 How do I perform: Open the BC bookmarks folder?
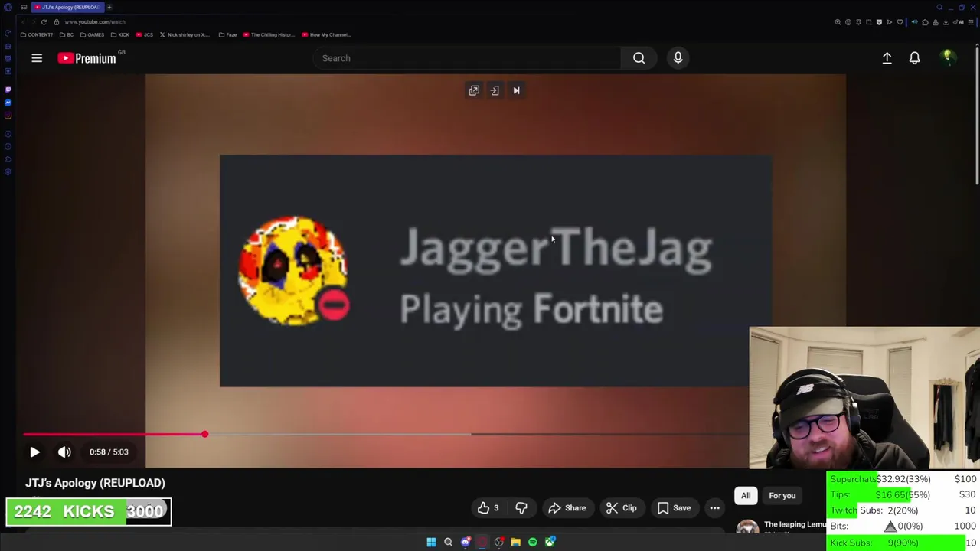click(67, 34)
